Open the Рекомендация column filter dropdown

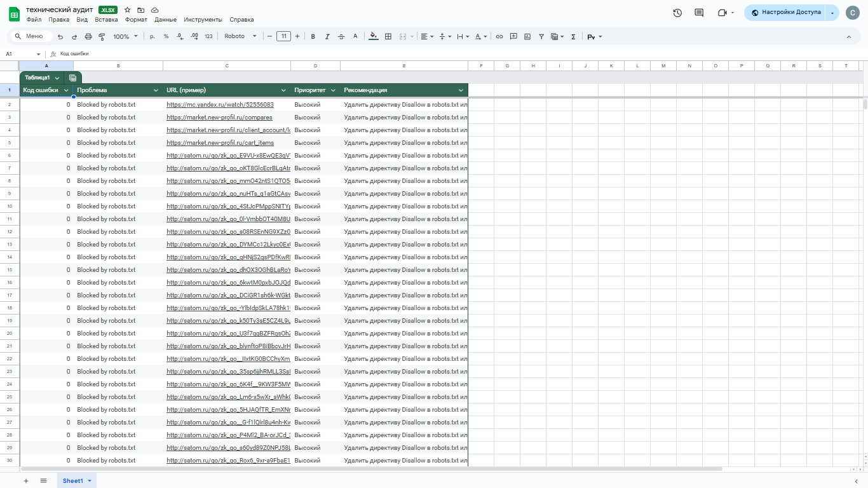click(461, 90)
